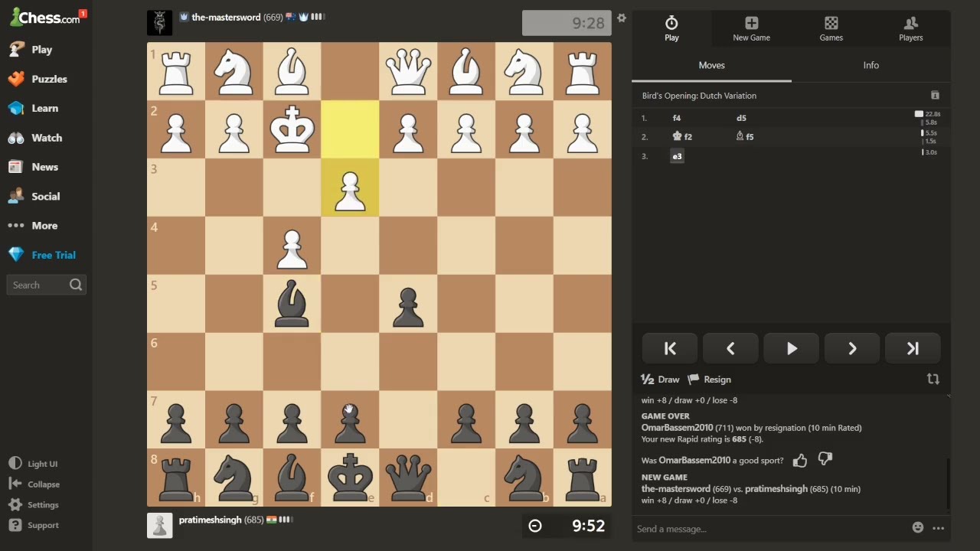Open board settings gear icon

tap(622, 18)
